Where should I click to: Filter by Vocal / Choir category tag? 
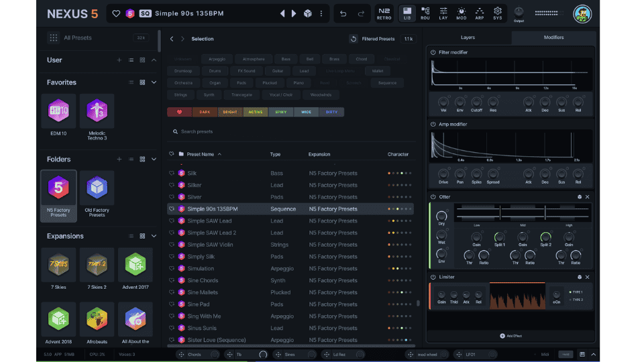coord(281,95)
